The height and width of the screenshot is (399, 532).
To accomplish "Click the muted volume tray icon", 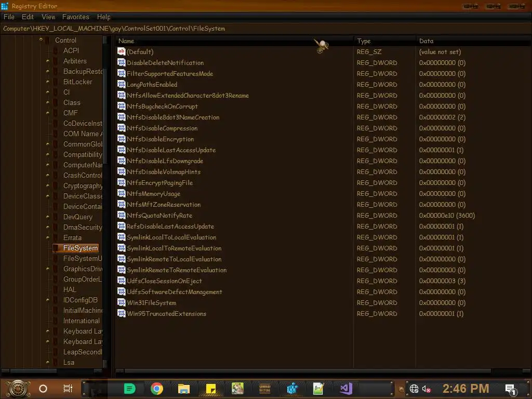I will pos(426,389).
